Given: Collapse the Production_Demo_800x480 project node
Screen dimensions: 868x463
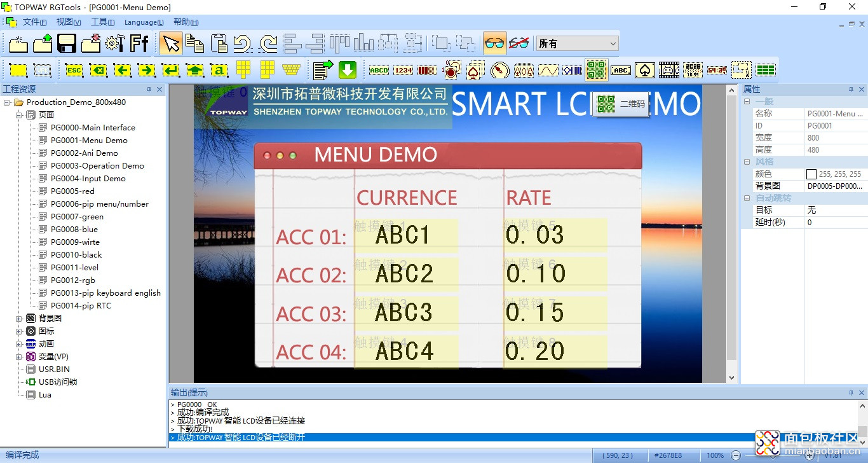Looking at the screenshot, I should coord(7,102).
